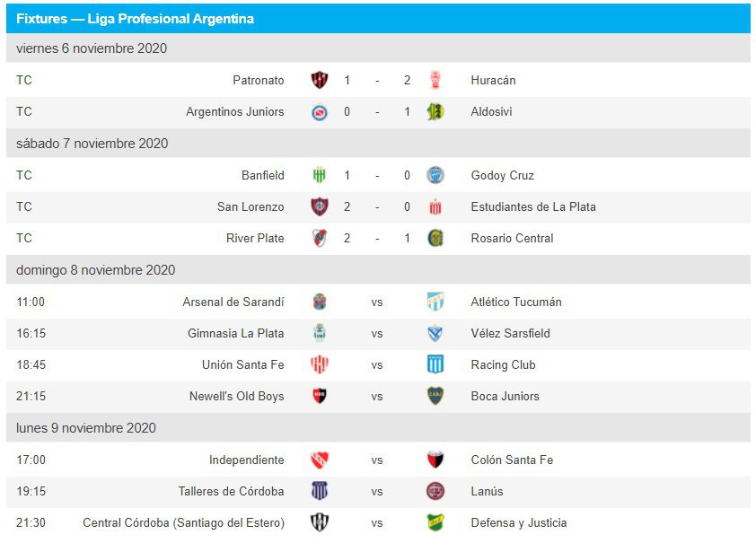Click Central Córdoba (Santiago del Estero) name
Viewport: 756px width, 552px height.
[x=183, y=522]
